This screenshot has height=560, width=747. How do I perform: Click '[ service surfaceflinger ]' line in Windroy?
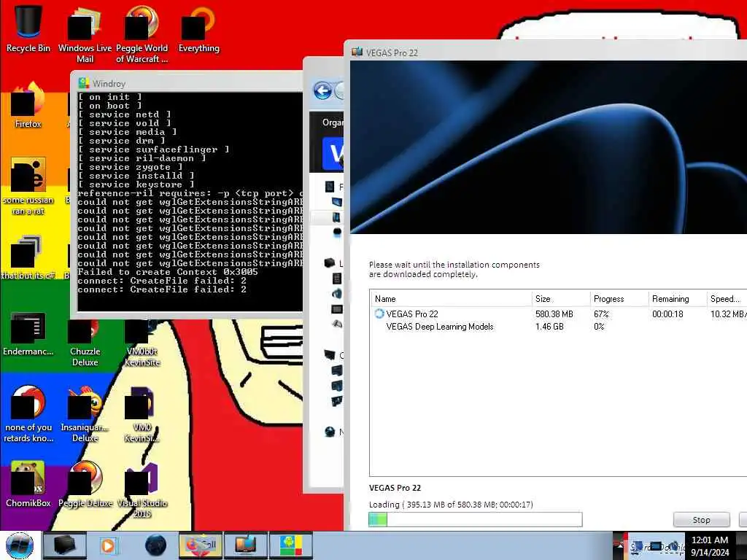click(153, 149)
